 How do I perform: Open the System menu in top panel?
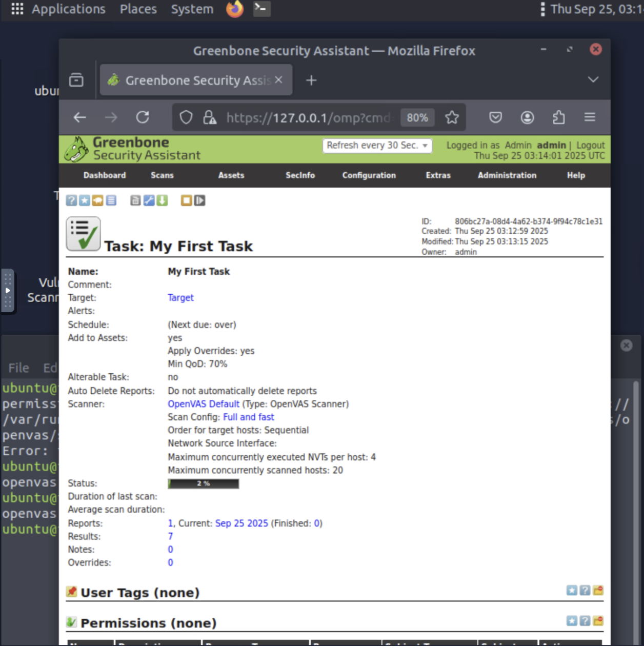pyautogui.click(x=192, y=9)
